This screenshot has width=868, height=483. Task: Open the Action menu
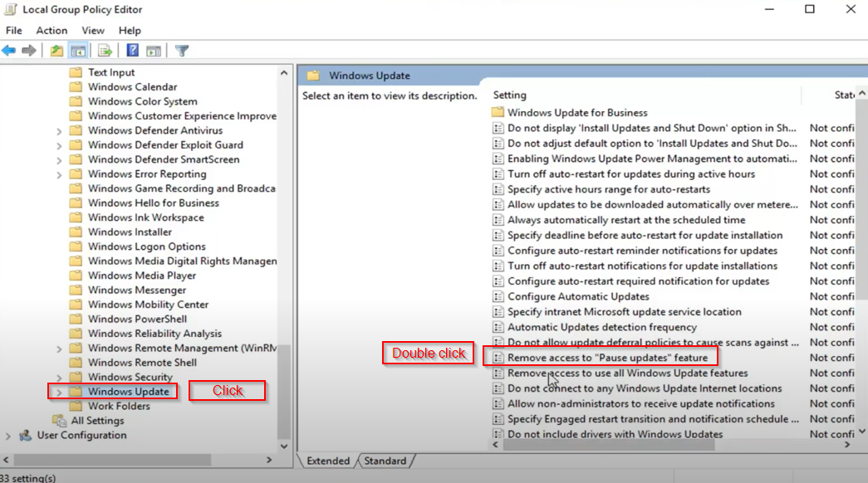pyautogui.click(x=51, y=31)
